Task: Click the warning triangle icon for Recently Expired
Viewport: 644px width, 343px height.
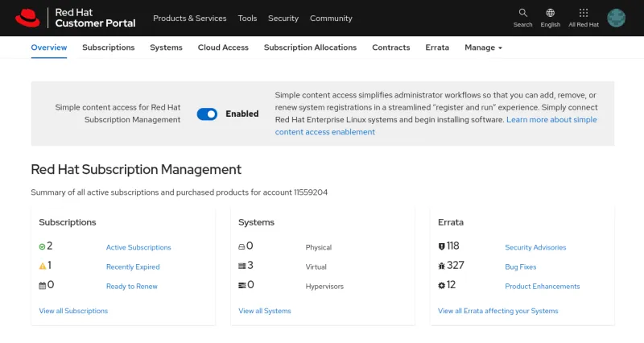Action: click(x=43, y=267)
